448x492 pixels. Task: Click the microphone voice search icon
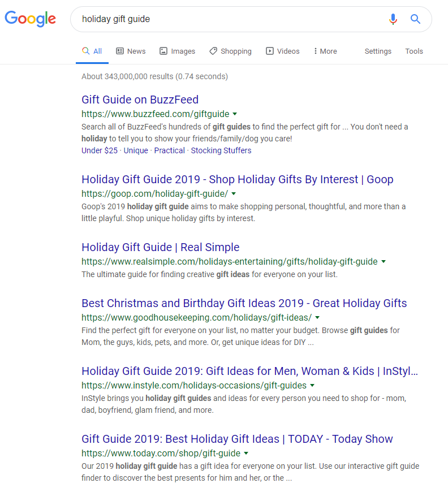tap(393, 19)
